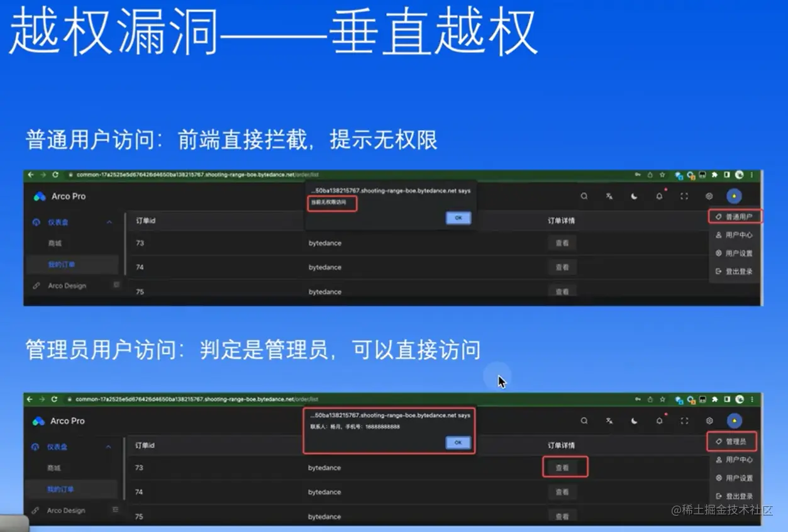Click bytedance cell of order 74, 管理员 table
788x532 pixels.
pyautogui.click(x=325, y=492)
